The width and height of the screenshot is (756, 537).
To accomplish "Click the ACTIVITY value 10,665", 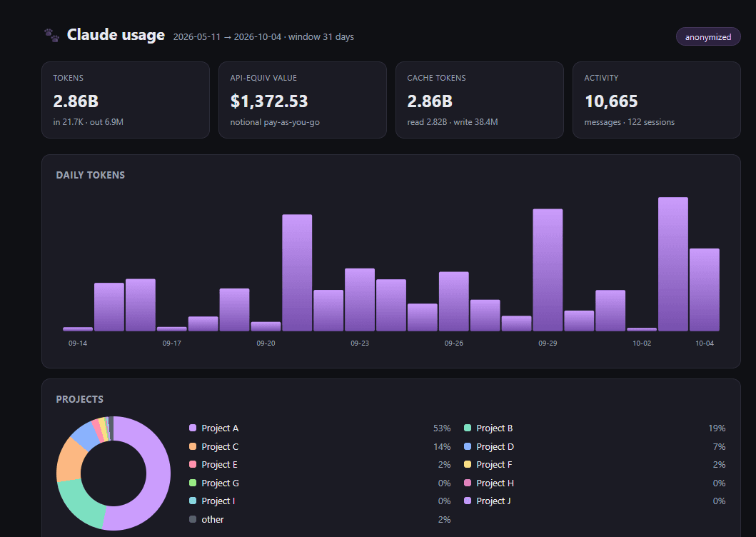I will click(x=611, y=101).
